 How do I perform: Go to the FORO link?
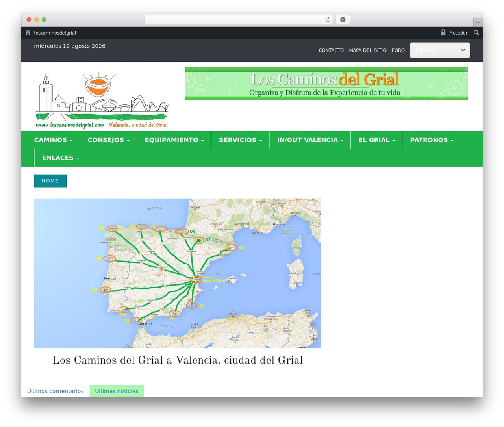click(398, 50)
